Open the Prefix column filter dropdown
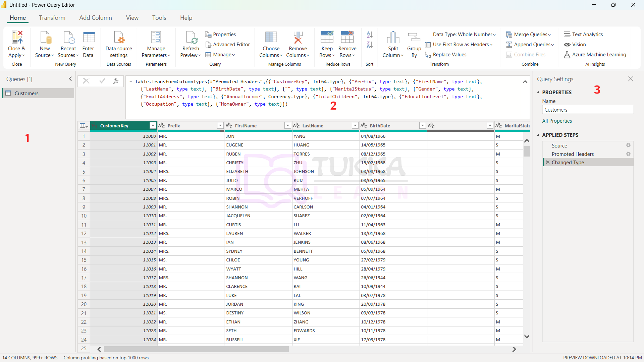Screen dimensions: 644x362 [220, 125]
